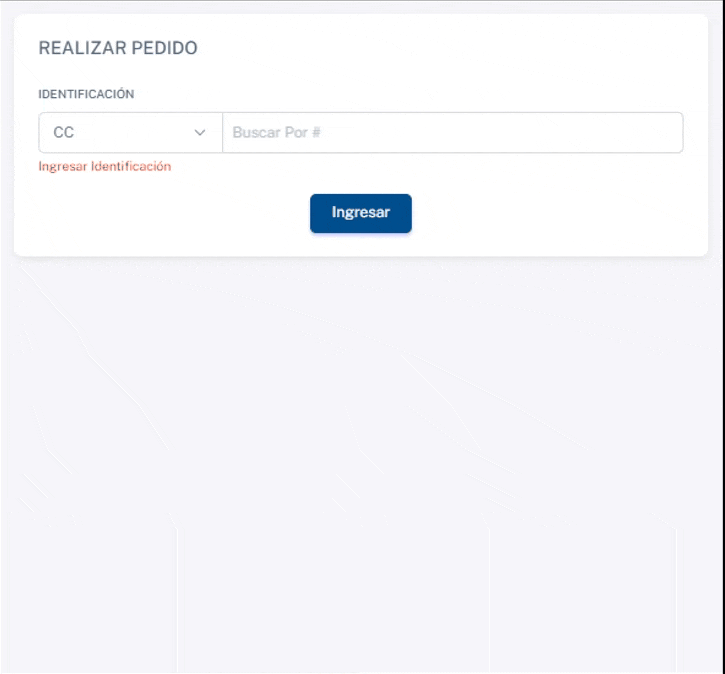The image size is (725, 674).
Task: Click the validation text under the CC selector
Action: click(105, 167)
